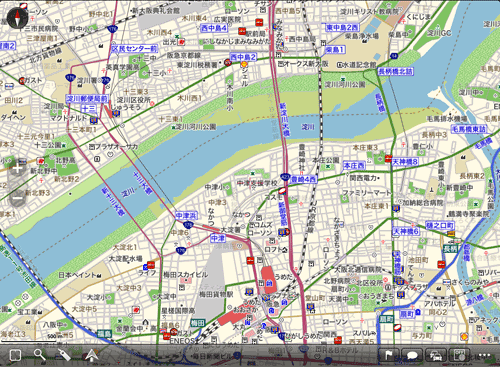This screenshot has height=367, width=500.
Task: Tap the 本庄公園 park label
Action: tap(325, 160)
